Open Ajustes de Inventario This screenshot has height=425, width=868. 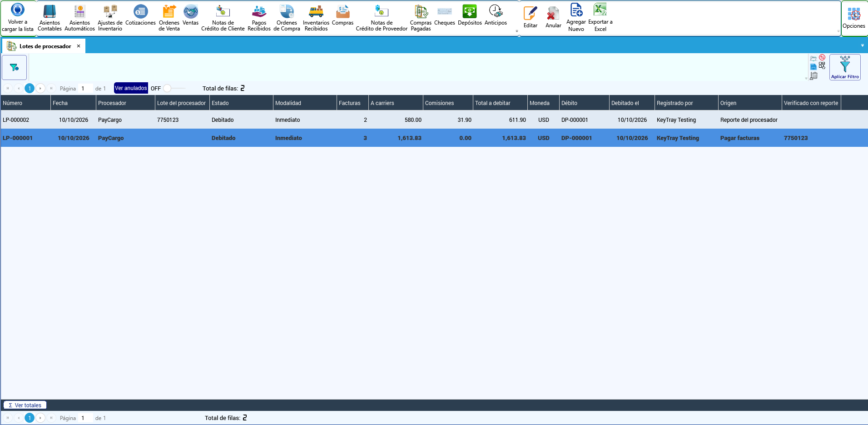tap(110, 18)
